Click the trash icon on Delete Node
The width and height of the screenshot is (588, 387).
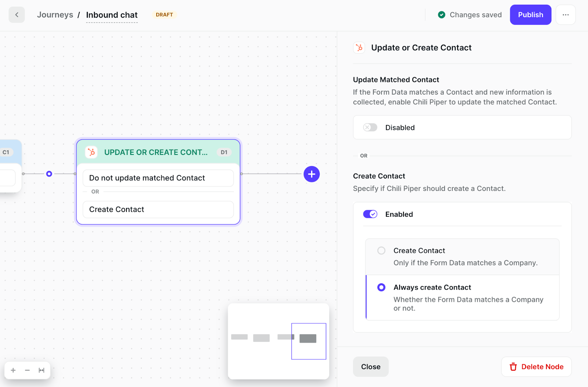[x=513, y=367]
